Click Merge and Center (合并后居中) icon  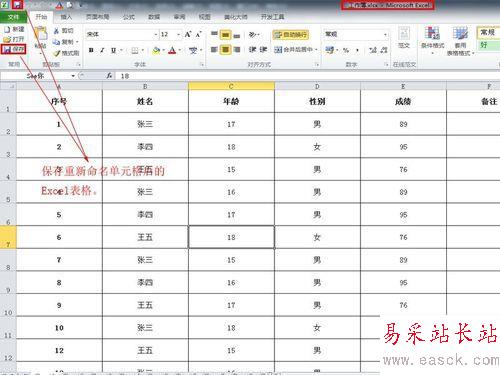click(x=278, y=50)
